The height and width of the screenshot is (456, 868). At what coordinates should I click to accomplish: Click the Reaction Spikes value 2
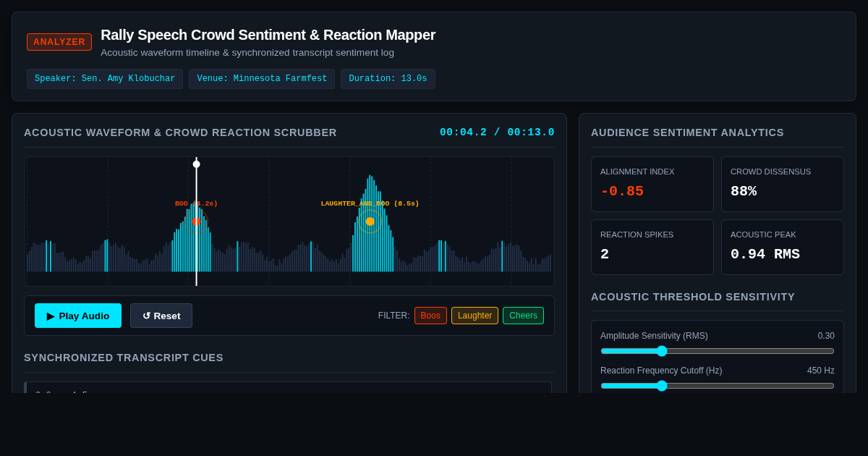[x=605, y=254]
